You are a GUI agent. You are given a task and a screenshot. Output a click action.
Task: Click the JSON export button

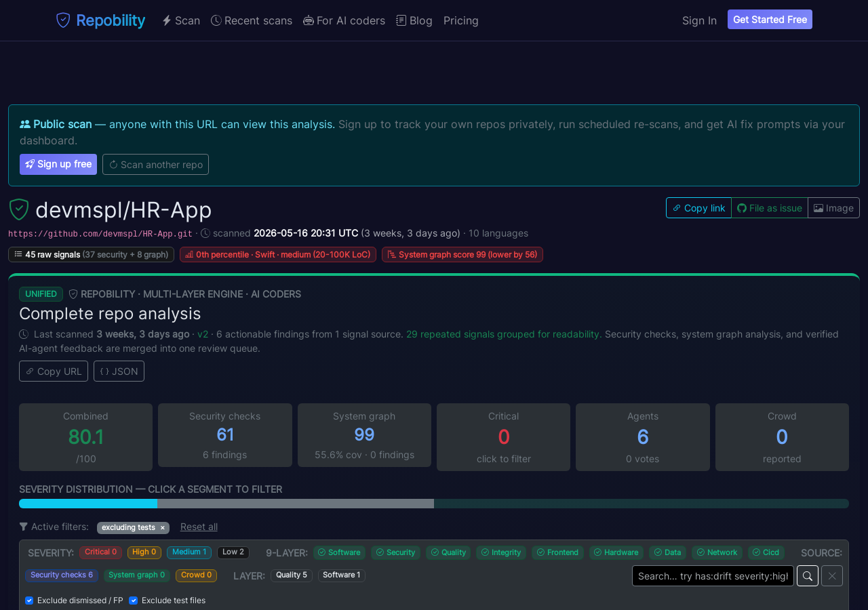tap(119, 371)
